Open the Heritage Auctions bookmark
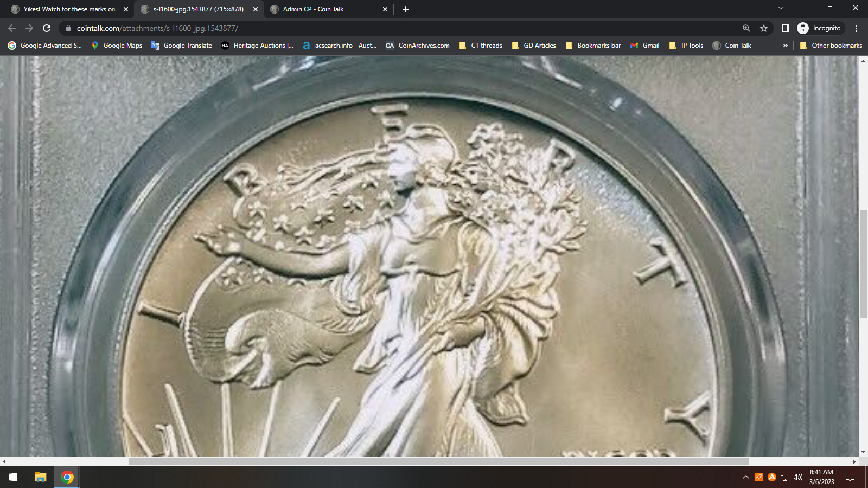 pos(257,46)
